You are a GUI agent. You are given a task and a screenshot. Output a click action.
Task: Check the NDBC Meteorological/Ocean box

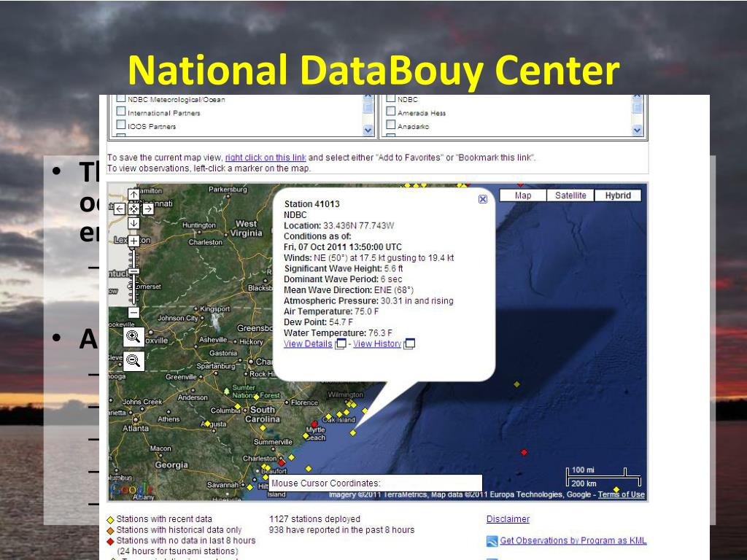click(121, 98)
